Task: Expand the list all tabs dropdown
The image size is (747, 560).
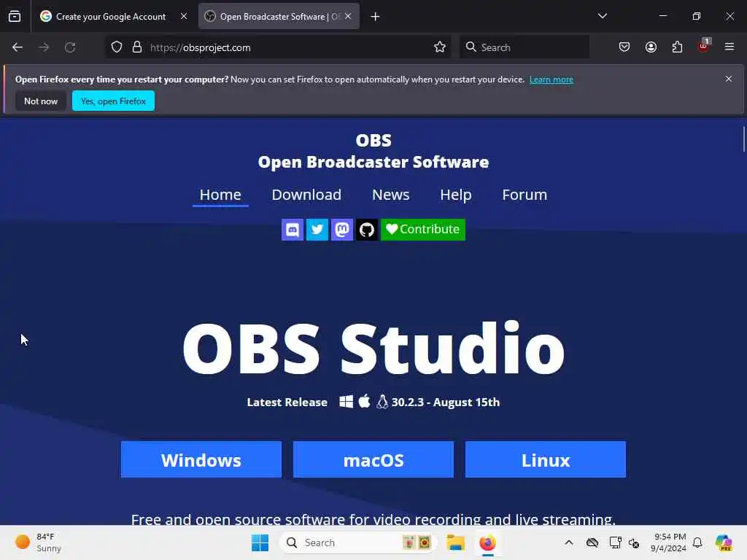Action: click(602, 16)
